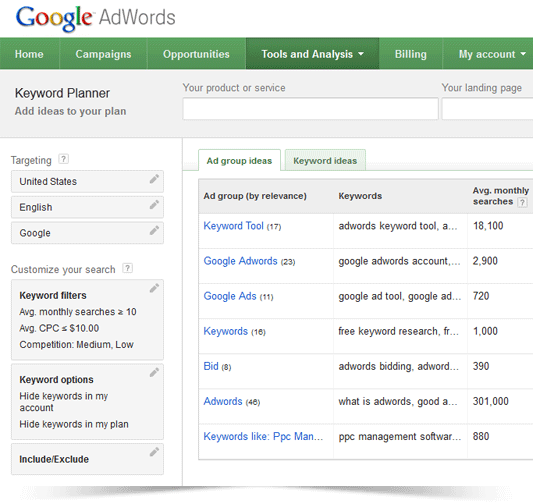Go to the Home tab
This screenshot has width=533, height=504.
[x=29, y=54]
